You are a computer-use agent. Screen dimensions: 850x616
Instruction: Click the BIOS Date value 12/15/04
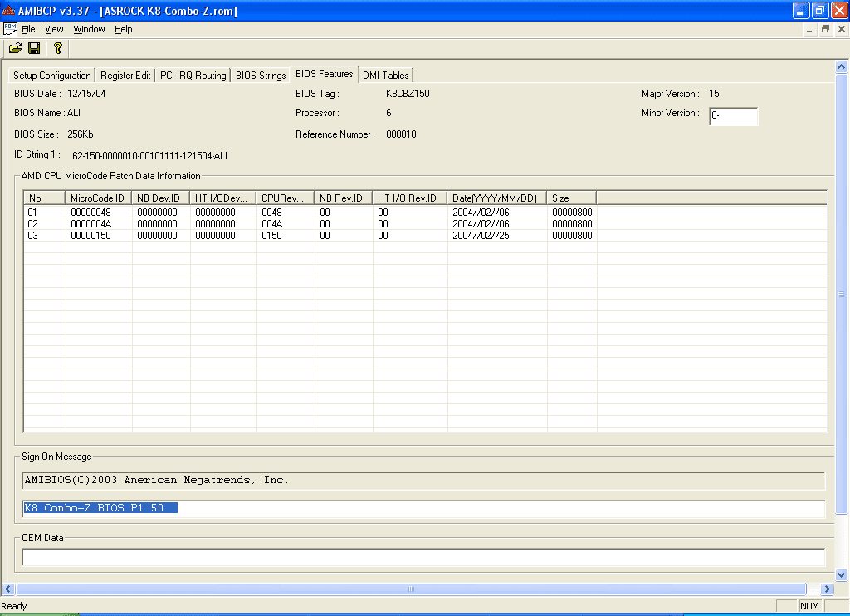[86, 94]
